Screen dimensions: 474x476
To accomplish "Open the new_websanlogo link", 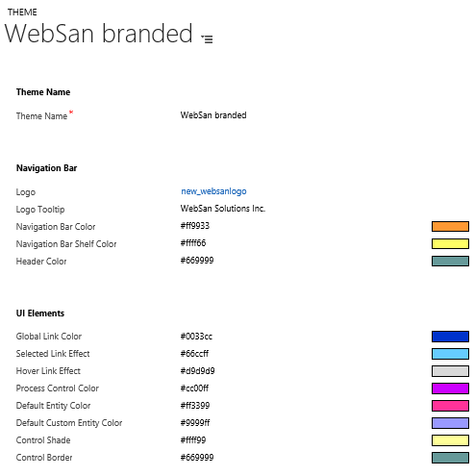I will tap(213, 191).
